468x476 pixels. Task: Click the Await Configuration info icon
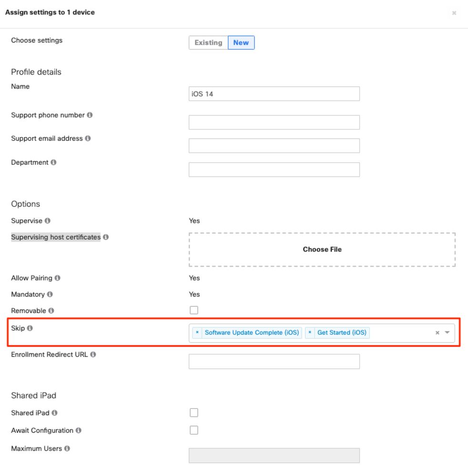point(79,431)
